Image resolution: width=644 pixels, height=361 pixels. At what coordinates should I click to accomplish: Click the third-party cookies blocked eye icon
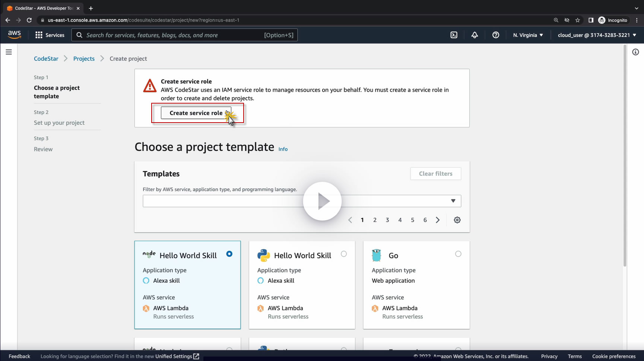click(567, 20)
